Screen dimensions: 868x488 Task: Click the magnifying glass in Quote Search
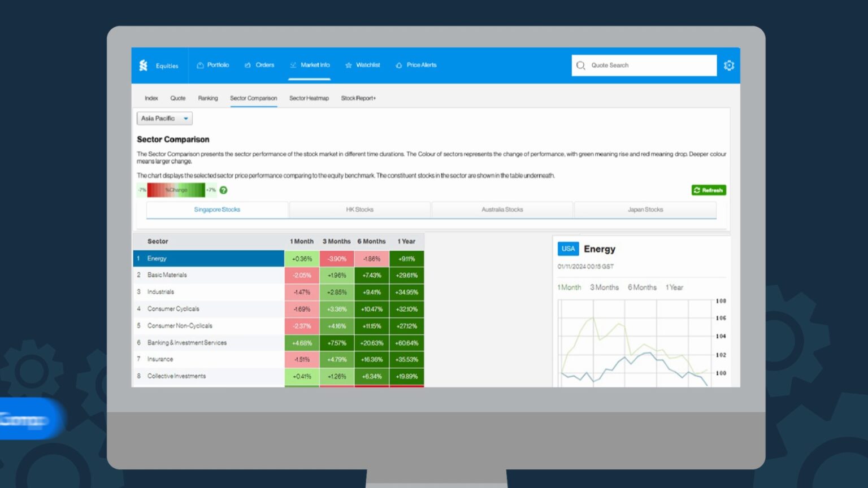(581, 65)
